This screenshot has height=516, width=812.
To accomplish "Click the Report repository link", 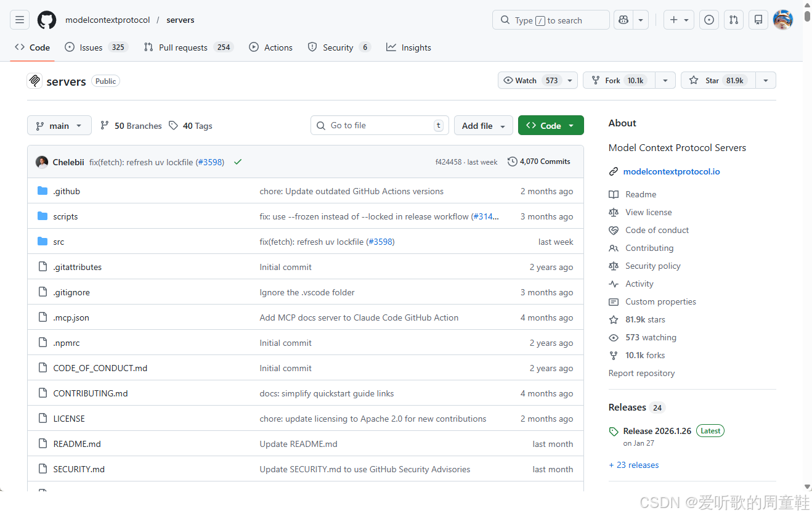I will [x=641, y=374].
